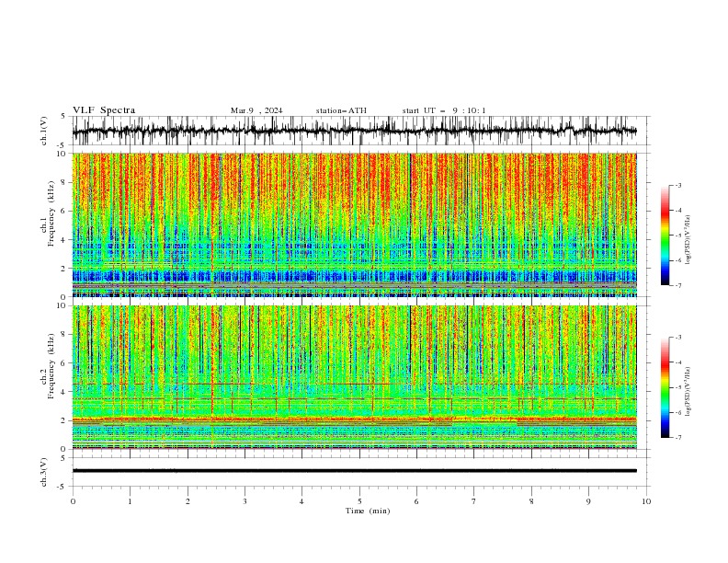Click the ch.2 "Frequency (kHz)" axis label
Image resolution: width=728 pixels, height=563 pixels.
51,366
